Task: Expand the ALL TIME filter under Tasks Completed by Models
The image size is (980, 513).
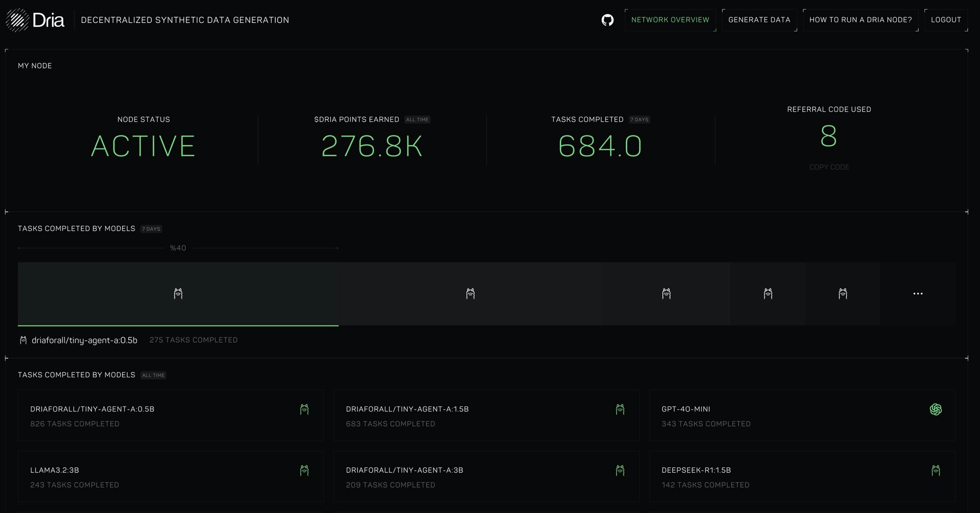Action: 153,375
